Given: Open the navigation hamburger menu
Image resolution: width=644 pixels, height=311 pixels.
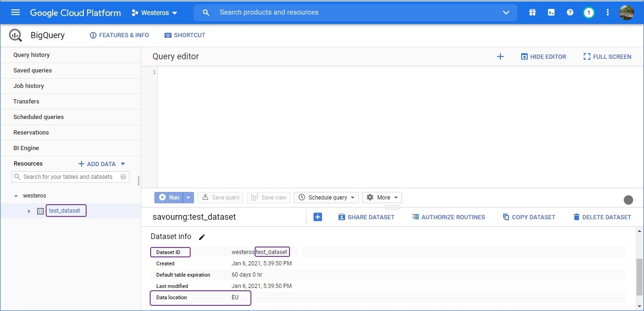Looking at the screenshot, I should click(16, 12).
